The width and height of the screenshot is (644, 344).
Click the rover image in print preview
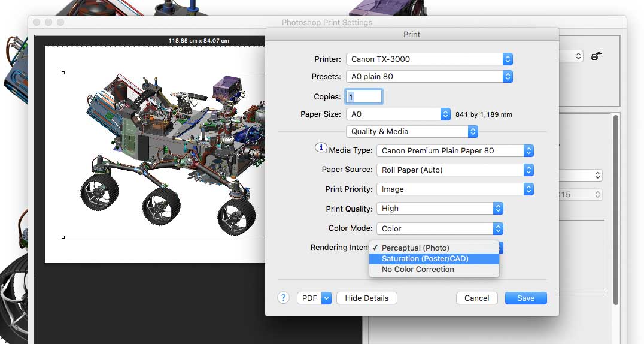172,154
